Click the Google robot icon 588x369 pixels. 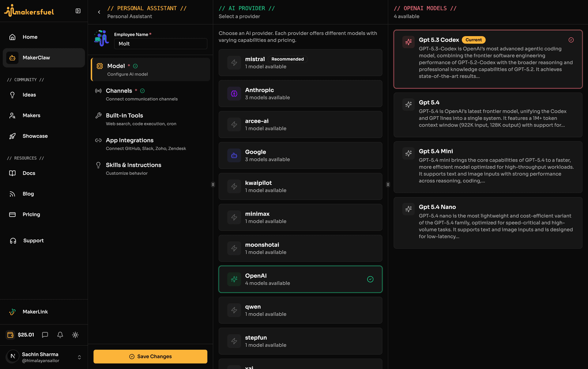[x=234, y=156]
